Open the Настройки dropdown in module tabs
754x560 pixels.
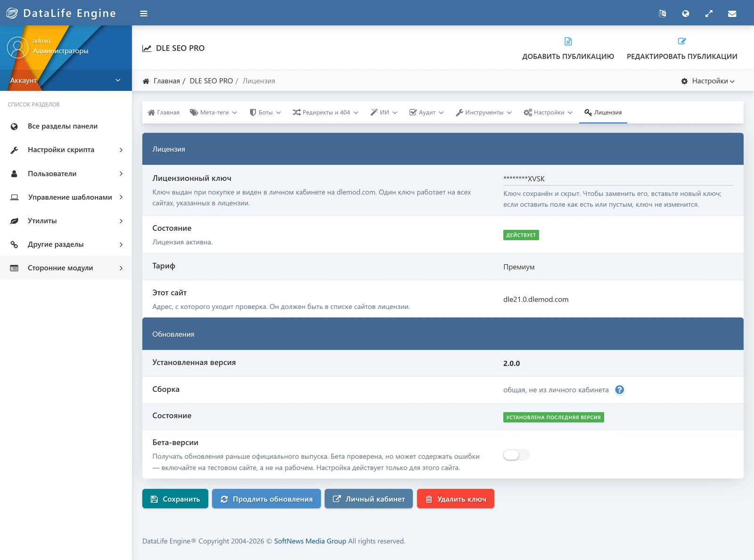548,112
